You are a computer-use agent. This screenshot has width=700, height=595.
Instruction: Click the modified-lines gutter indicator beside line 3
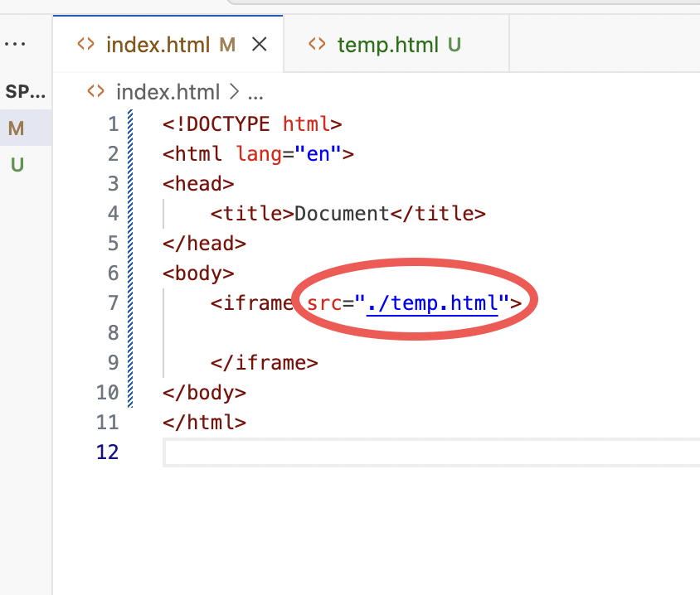coord(130,184)
